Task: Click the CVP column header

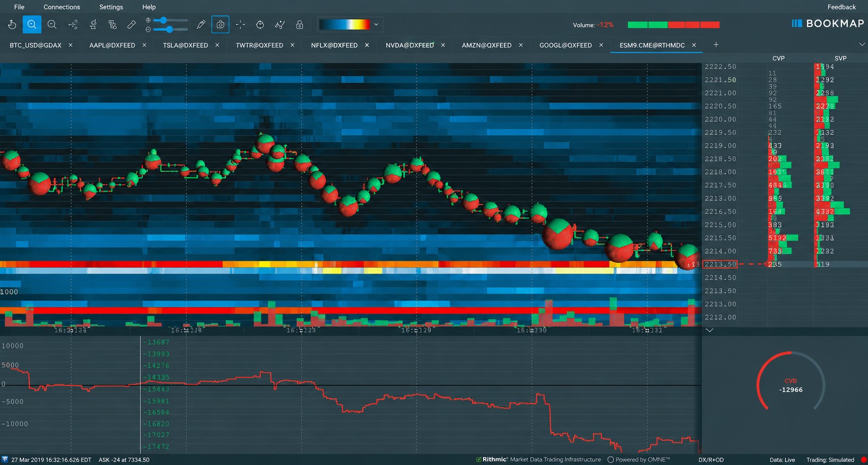Action: click(x=778, y=58)
